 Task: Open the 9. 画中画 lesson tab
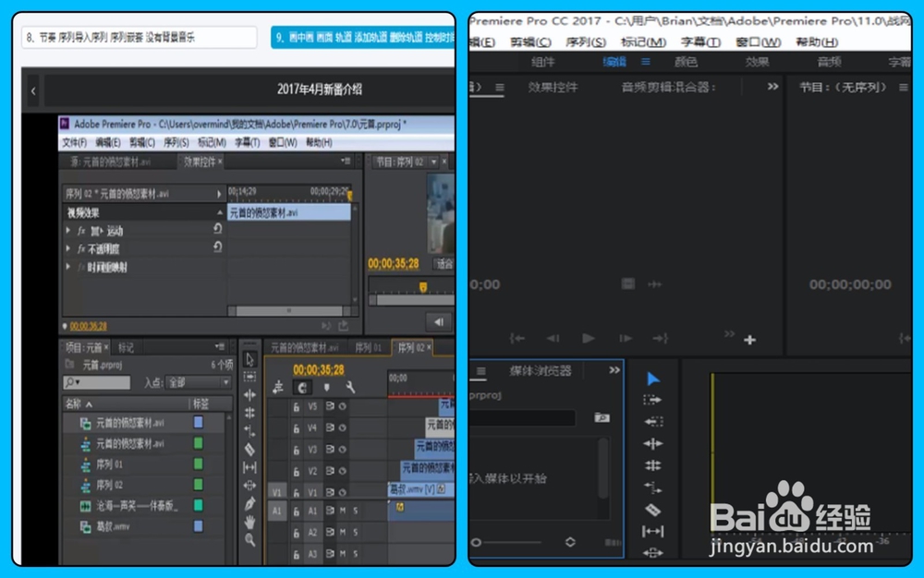[362, 37]
